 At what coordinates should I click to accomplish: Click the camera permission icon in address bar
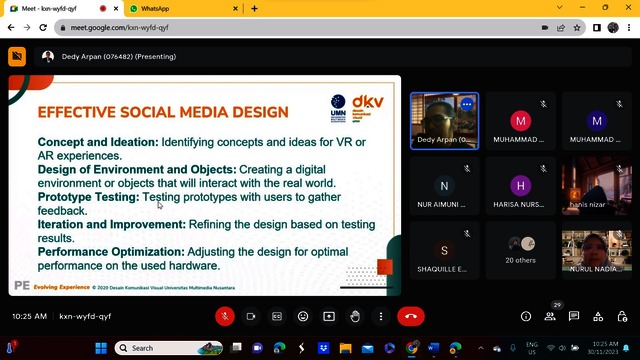(544, 28)
